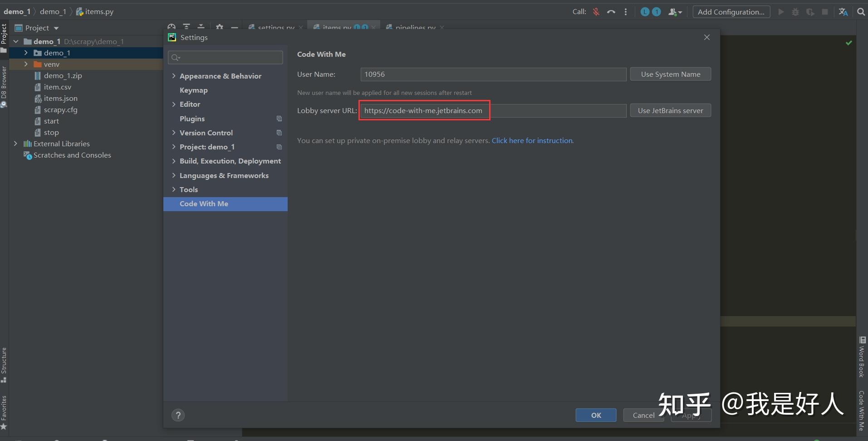Click the green inspection checkmark in editor
This screenshot has width=868, height=441.
coord(848,43)
